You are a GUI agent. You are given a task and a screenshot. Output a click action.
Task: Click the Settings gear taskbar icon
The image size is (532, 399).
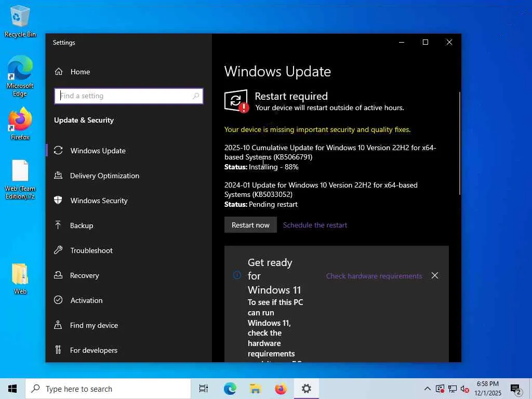307,389
